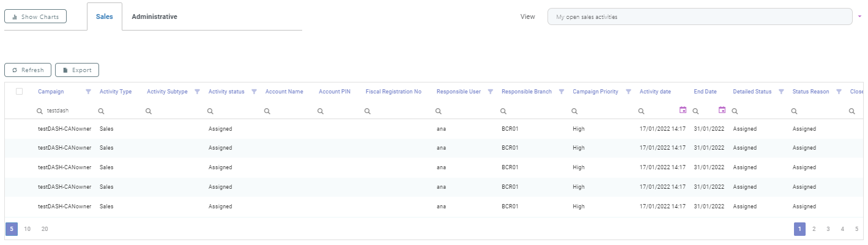Image resolution: width=868 pixels, height=245 pixels.
Task: Click the Show Charts button
Action: click(35, 16)
